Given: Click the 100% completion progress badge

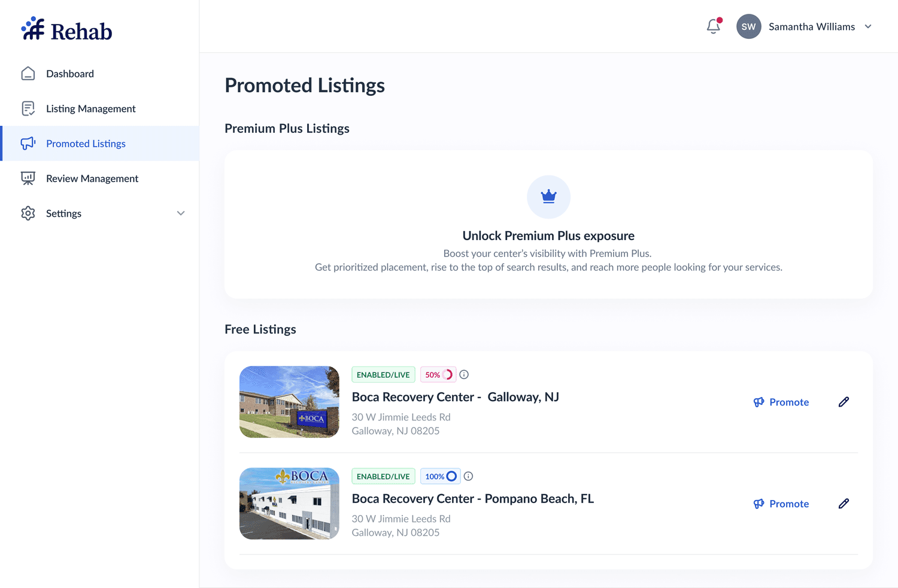Looking at the screenshot, I should (x=441, y=477).
